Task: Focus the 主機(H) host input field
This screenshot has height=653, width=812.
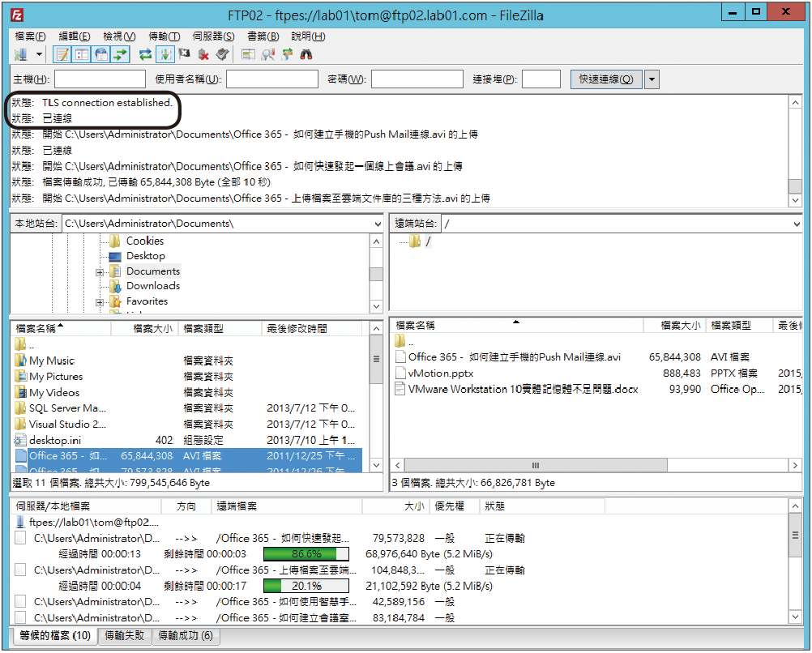Action: tap(100, 79)
